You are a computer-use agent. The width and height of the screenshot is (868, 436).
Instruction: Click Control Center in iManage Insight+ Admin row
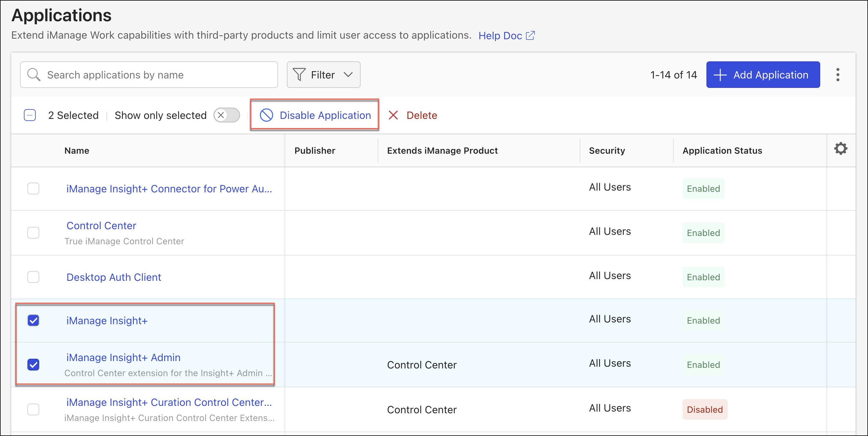click(422, 365)
